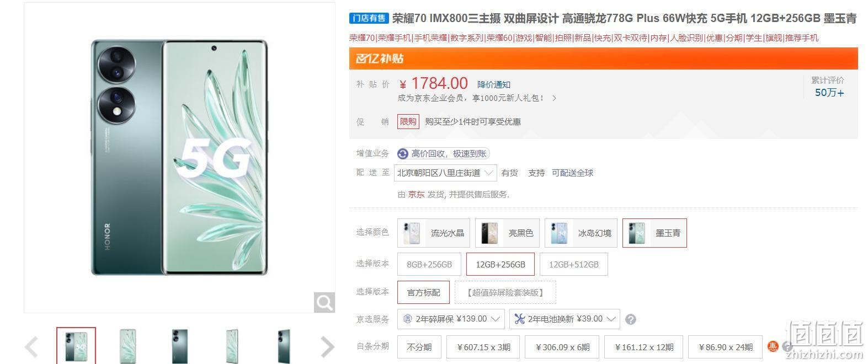Image resolution: width=868 pixels, height=364 pixels.
Task: Click the help question mark beside battery service
Action: pyautogui.click(x=631, y=319)
